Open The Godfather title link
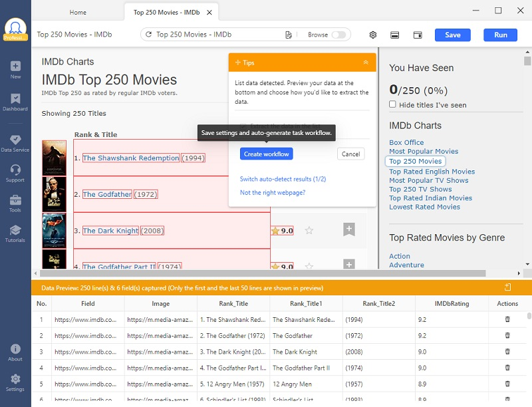Viewport: 532px width, 407px height. click(x=107, y=194)
